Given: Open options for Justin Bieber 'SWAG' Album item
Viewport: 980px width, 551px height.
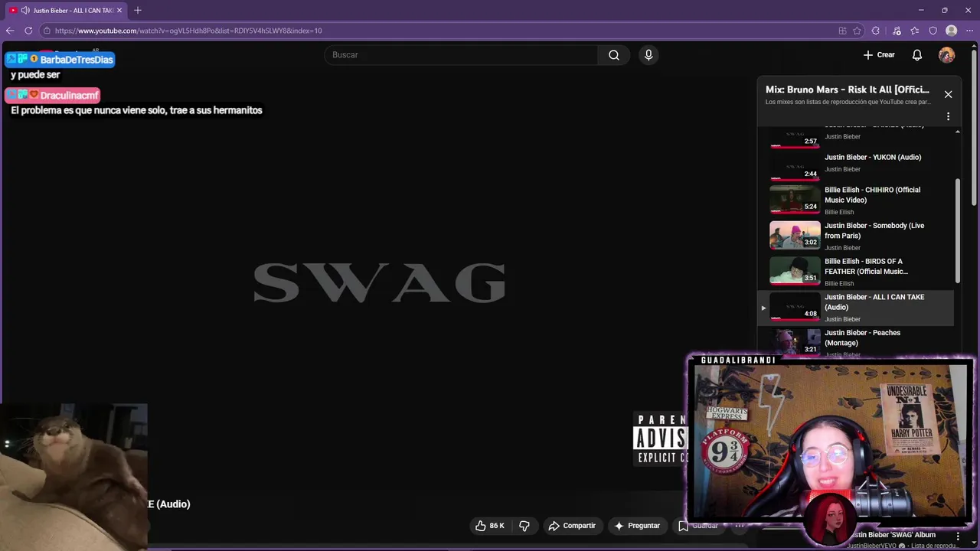Looking at the screenshot, I should (x=958, y=536).
